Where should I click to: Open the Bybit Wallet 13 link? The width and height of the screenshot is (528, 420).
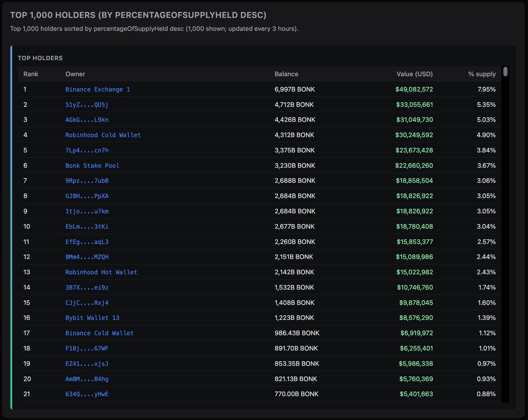pyautogui.click(x=92, y=318)
